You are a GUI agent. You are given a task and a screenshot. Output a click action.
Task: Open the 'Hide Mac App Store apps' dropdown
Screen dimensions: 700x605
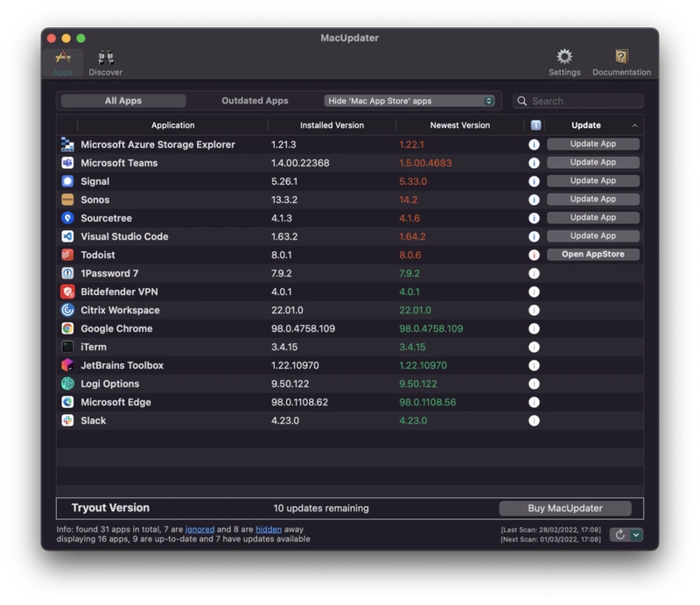(408, 100)
